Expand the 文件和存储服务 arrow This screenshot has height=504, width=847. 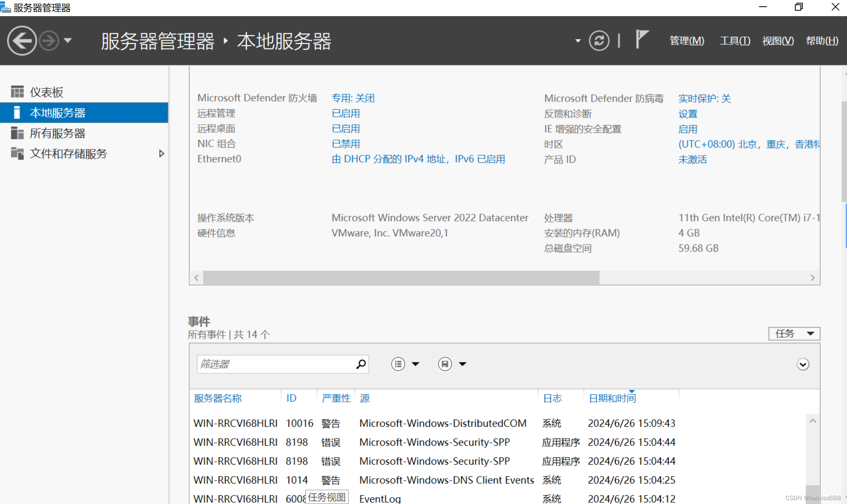161,153
